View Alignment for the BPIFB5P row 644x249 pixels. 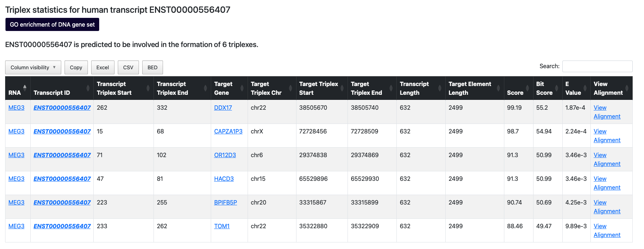pos(607,207)
